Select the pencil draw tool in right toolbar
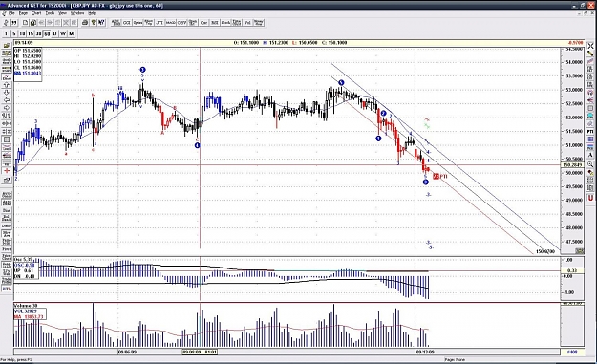Viewport: 597px width, 364px height. pos(590,54)
